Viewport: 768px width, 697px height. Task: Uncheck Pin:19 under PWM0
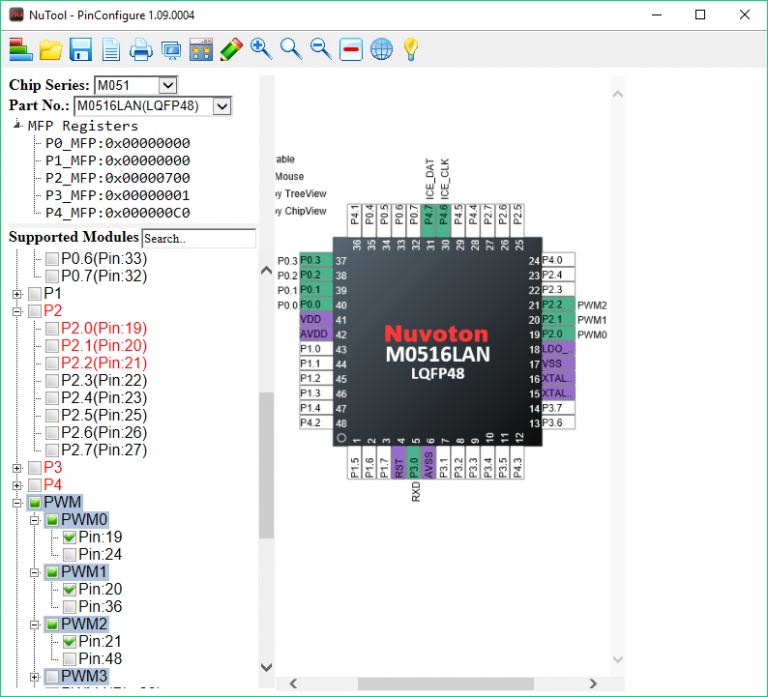[70, 537]
